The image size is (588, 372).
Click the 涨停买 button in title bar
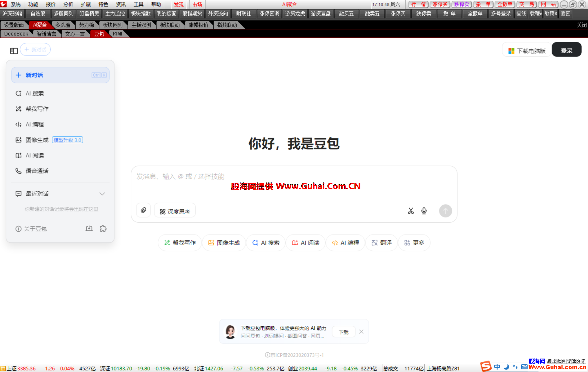click(x=440, y=4)
